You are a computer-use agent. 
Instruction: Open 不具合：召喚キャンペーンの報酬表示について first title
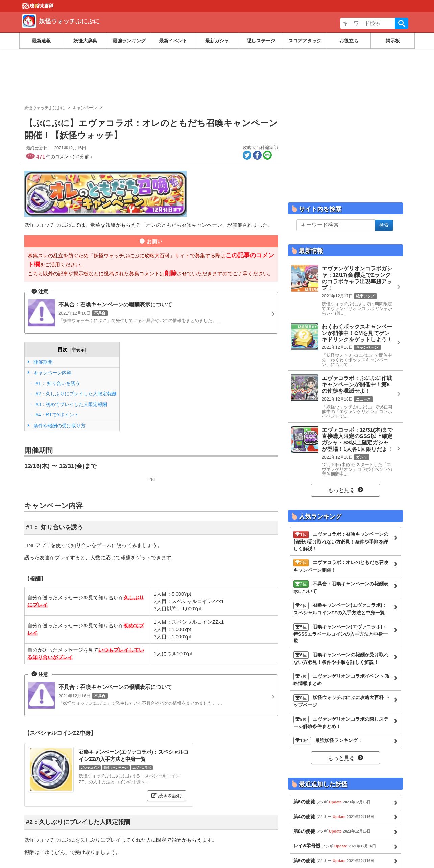(x=115, y=304)
